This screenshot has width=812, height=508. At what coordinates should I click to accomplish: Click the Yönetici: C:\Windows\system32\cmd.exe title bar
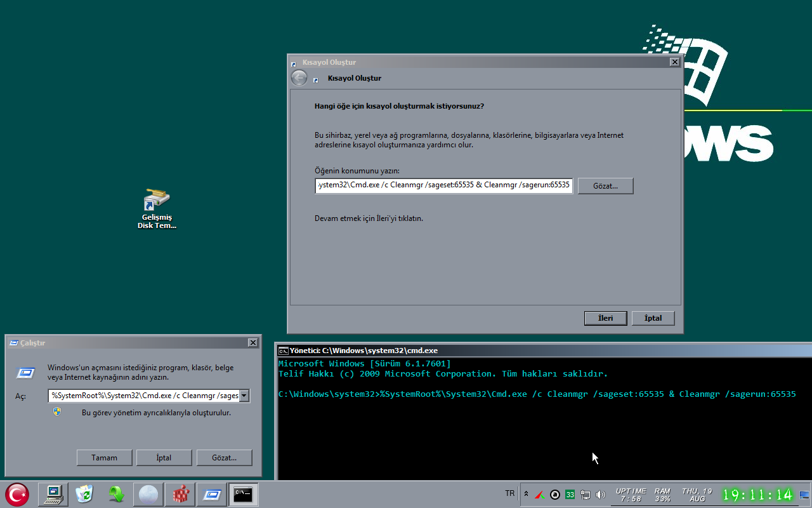click(x=545, y=351)
